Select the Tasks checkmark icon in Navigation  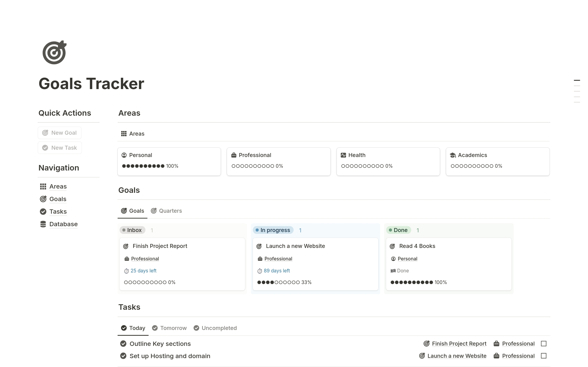(43, 211)
